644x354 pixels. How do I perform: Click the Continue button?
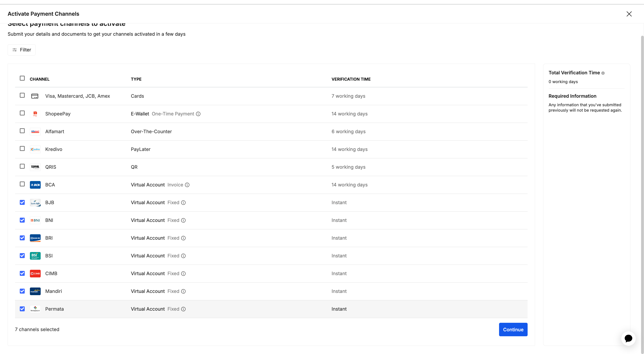(x=513, y=330)
